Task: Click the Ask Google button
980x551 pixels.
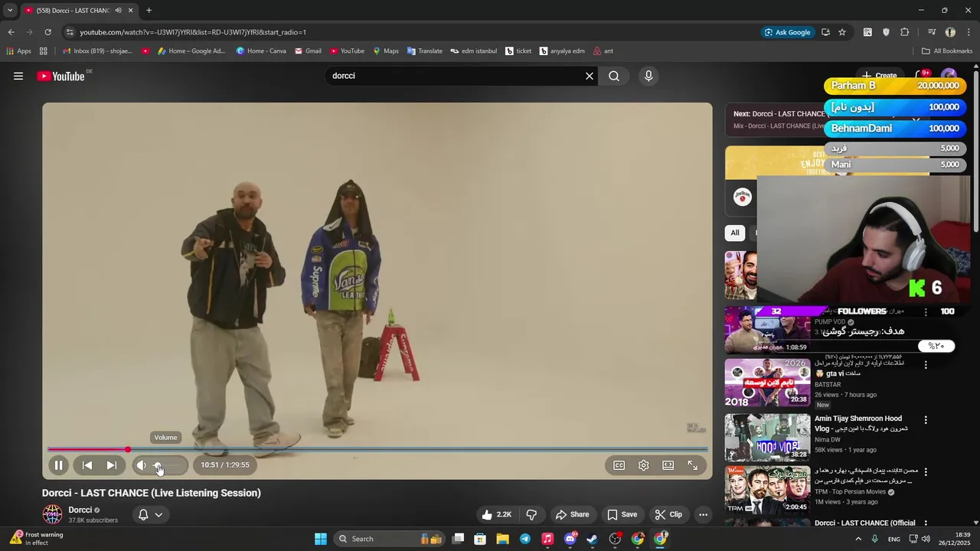Action: tap(787, 32)
